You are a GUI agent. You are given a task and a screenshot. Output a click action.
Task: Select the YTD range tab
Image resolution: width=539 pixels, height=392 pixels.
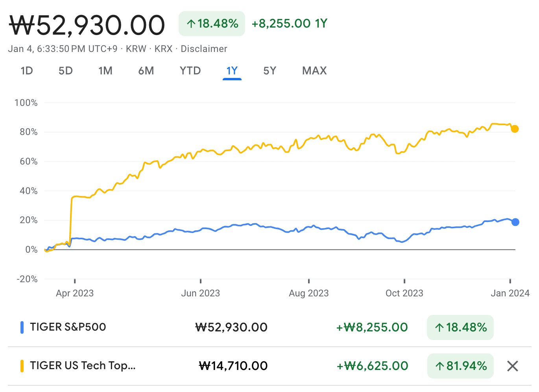tap(190, 71)
